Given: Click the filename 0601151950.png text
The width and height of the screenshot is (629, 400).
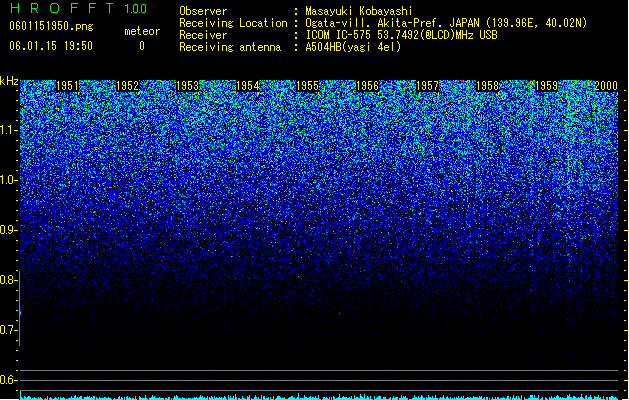Looking at the screenshot, I should point(51,26).
